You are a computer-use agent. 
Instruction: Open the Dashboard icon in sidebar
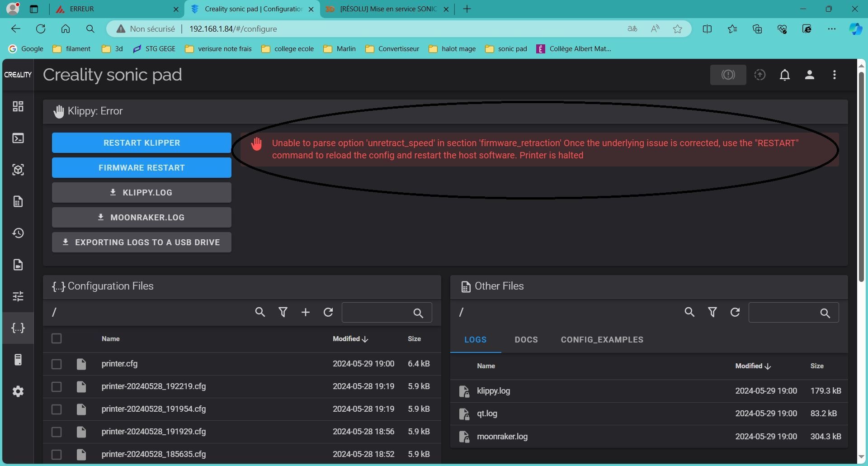pyautogui.click(x=18, y=106)
